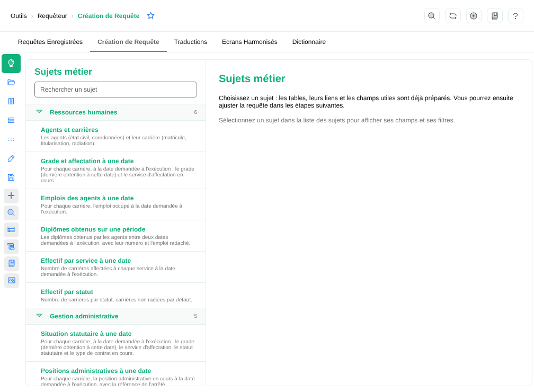Open the Dictionnaire tab
The image size is (534, 392).
point(309,42)
